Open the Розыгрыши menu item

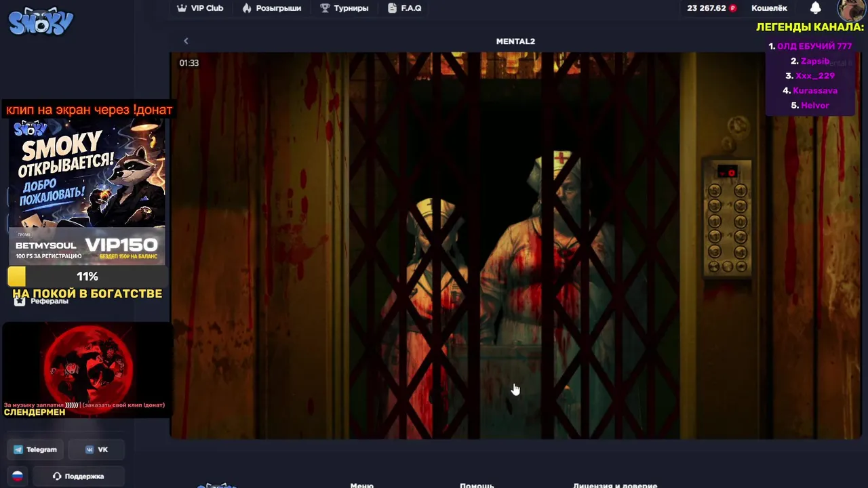pyautogui.click(x=271, y=8)
